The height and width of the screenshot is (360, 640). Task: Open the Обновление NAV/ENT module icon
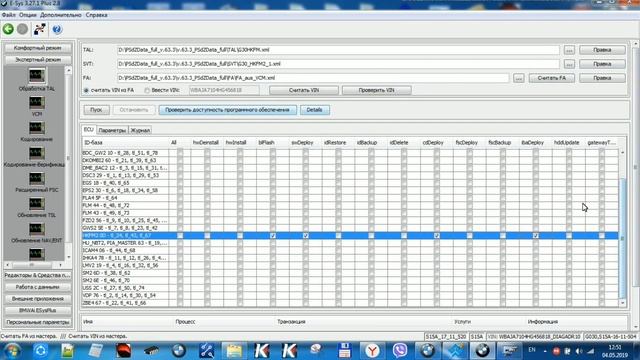pyautogui.click(x=37, y=229)
